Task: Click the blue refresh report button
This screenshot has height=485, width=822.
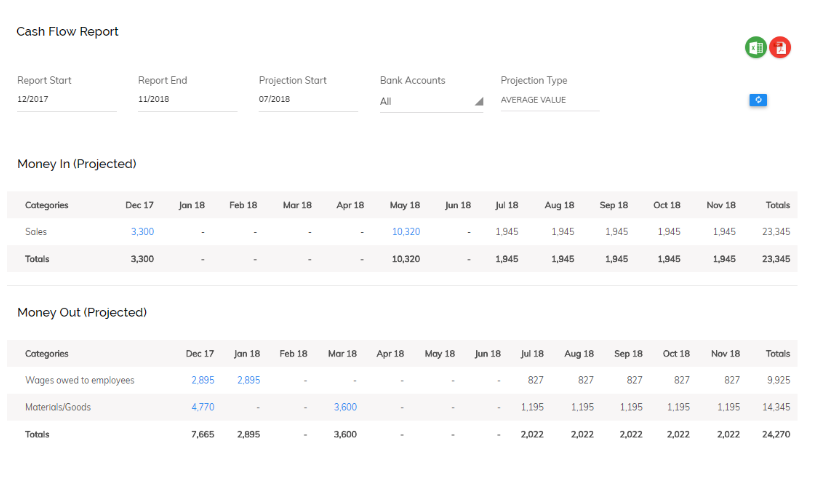Action: tap(758, 100)
